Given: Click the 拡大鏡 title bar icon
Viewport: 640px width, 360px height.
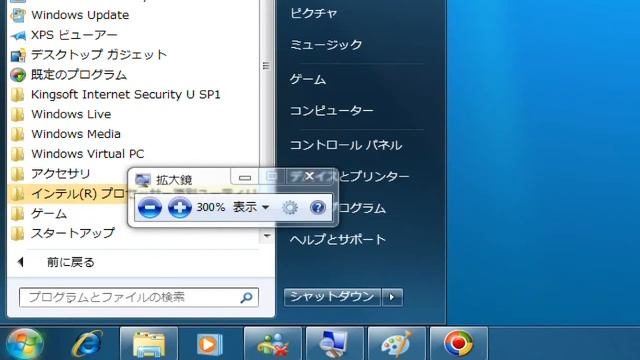Looking at the screenshot, I should tap(143, 180).
